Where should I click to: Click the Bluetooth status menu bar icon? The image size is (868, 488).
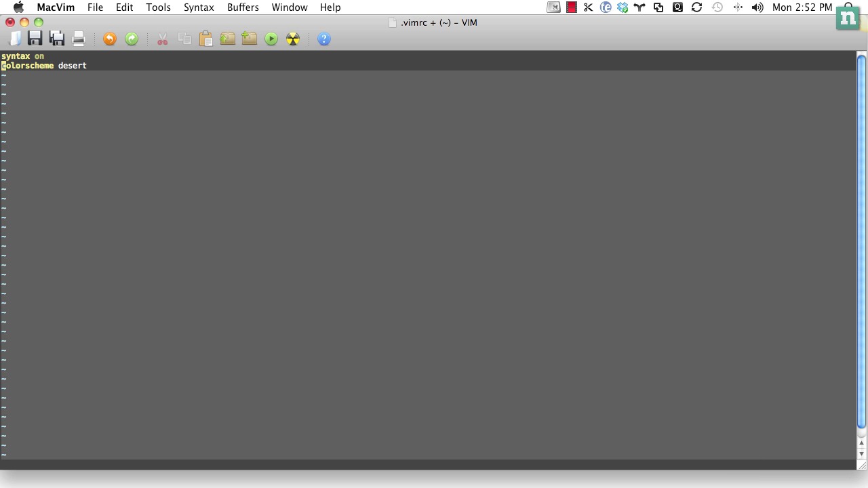738,7
